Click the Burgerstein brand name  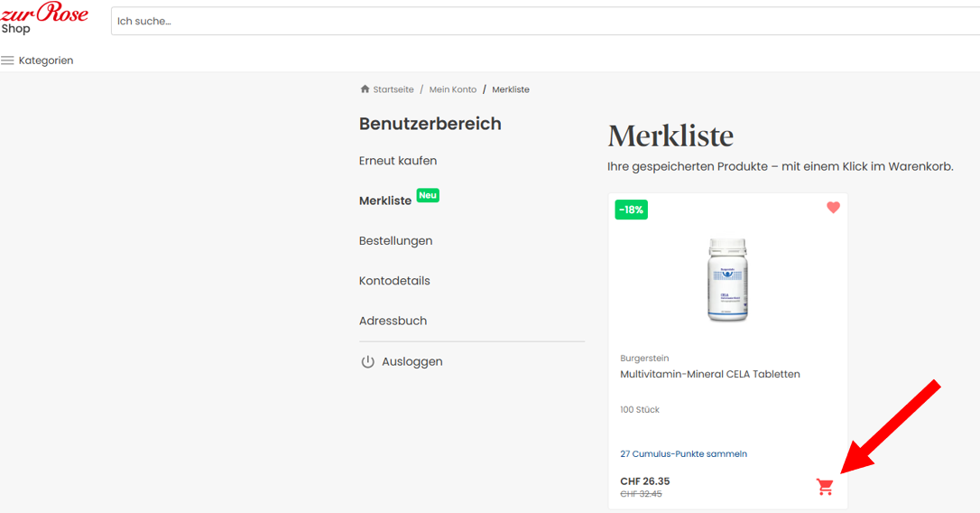pos(644,359)
